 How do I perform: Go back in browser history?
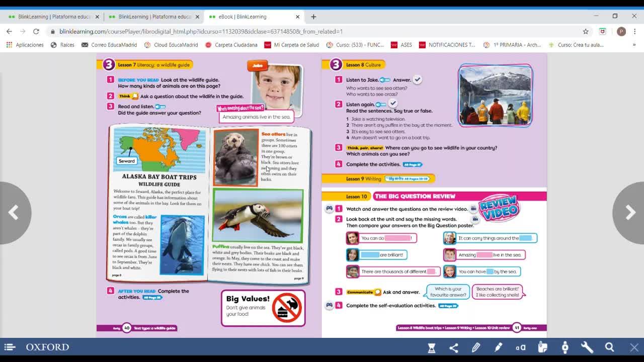9,31
